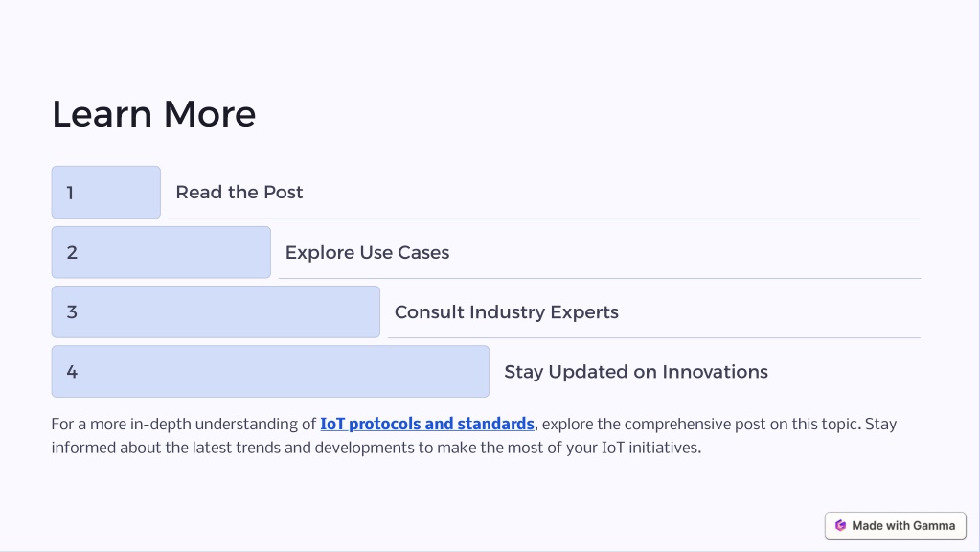
Task: Click the sentence 'informed about the latest trends'
Action: (376, 448)
